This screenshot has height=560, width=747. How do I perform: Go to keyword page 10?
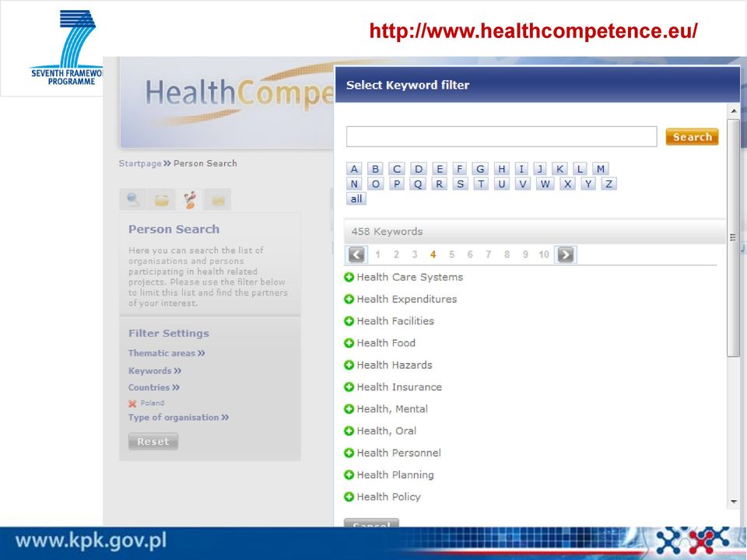544,255
